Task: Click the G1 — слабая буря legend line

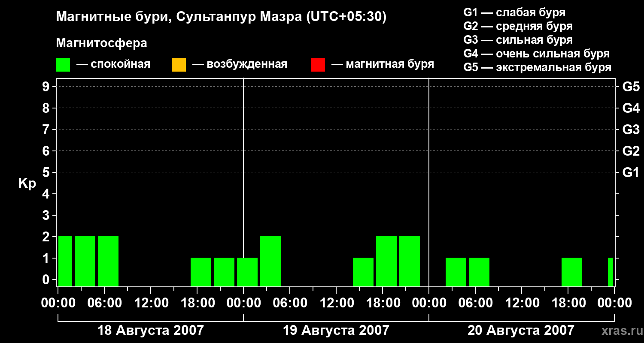Action: [514, 12]
